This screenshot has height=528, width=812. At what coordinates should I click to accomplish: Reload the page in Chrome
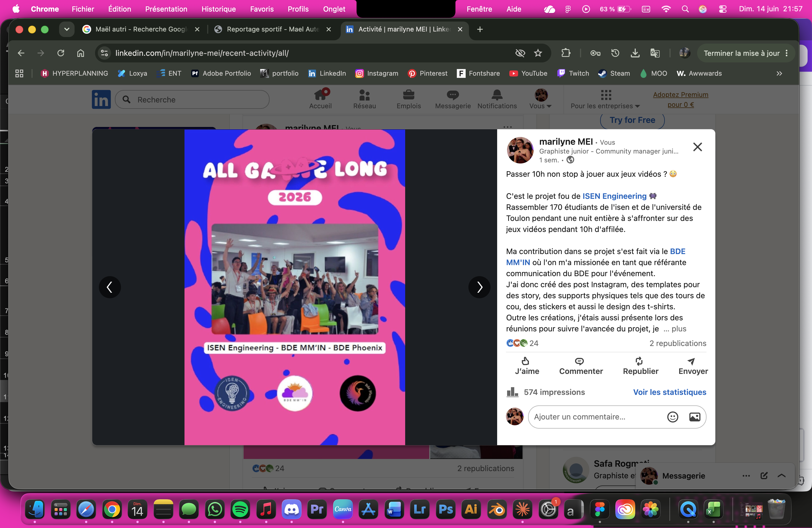pos(61,53)
